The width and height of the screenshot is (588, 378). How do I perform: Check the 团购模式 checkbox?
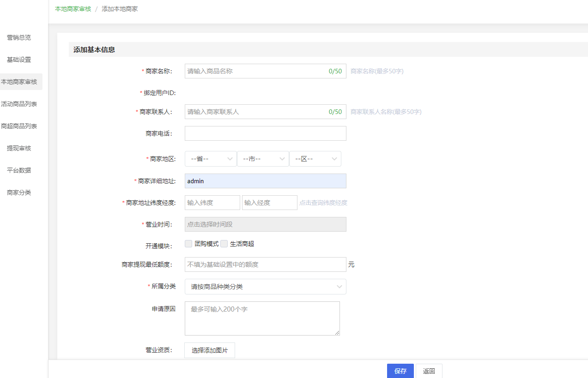(188, 244)
